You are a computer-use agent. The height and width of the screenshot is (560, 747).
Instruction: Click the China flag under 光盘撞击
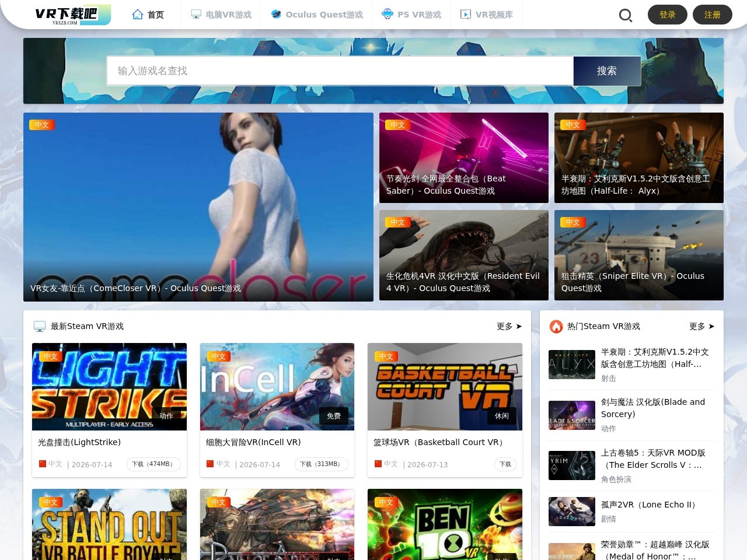[43, 464]
